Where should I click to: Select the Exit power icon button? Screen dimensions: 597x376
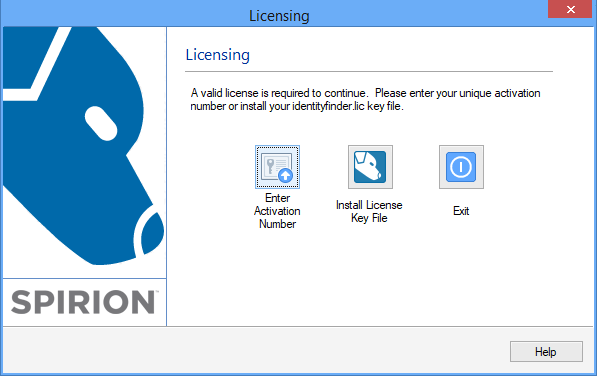(x=461, y=167)
